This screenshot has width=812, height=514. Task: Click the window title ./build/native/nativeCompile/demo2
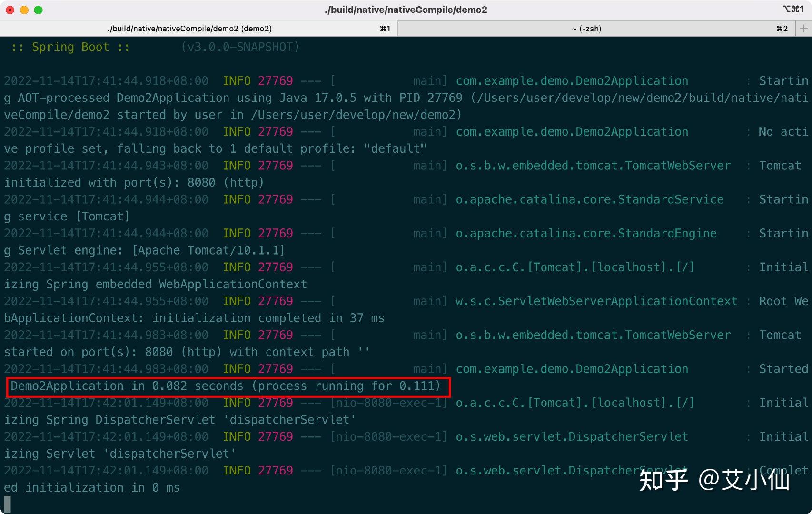[406, 10]
